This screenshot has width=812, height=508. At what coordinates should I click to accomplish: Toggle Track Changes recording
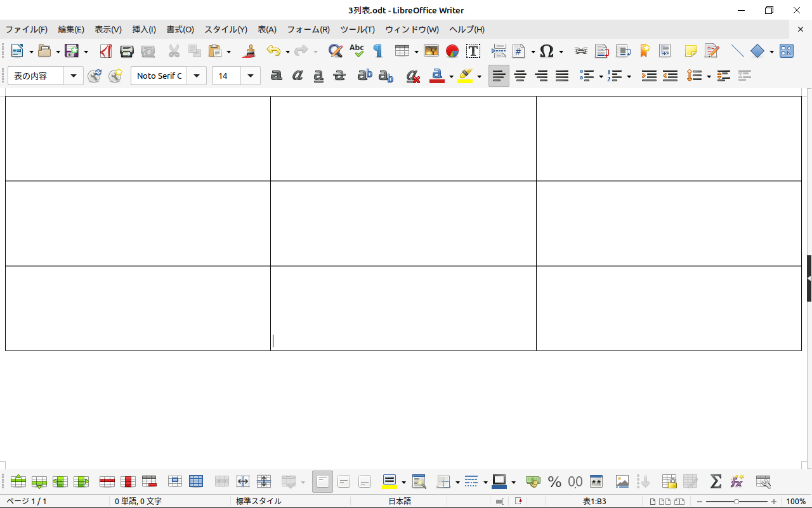tap(712, 51)
